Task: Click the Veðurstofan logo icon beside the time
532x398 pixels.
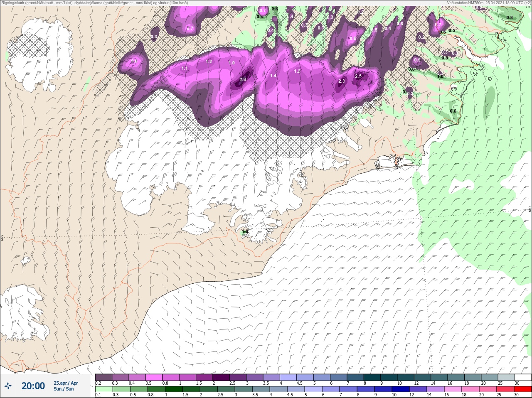Action: pyautogui.click(x=8, y=386)
